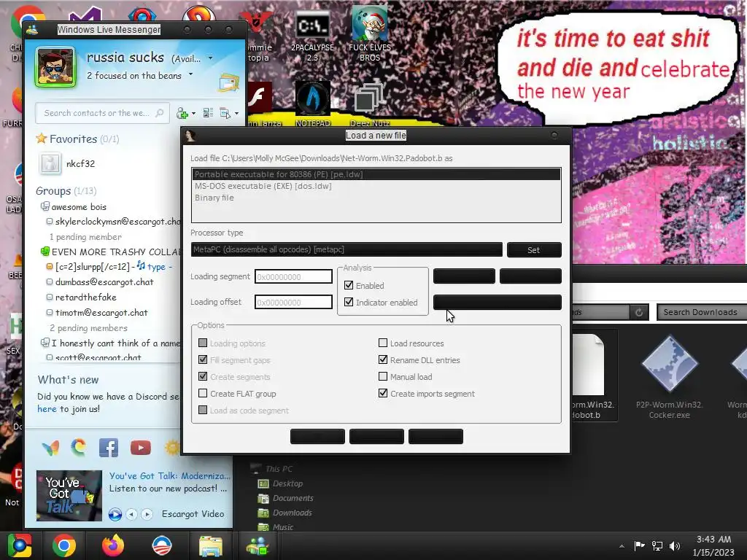Enable the Load resources option
Viewport: 747px width, 560px height.
pos(382,343)
